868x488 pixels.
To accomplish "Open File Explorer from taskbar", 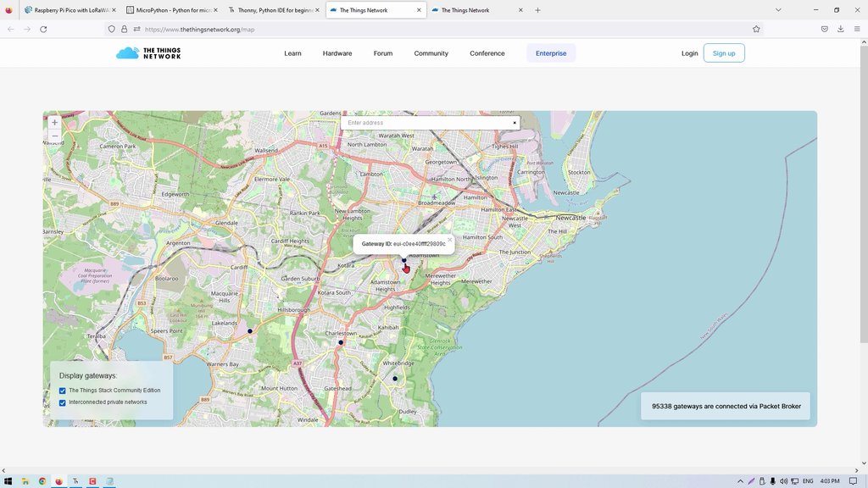I will [25, 481].
